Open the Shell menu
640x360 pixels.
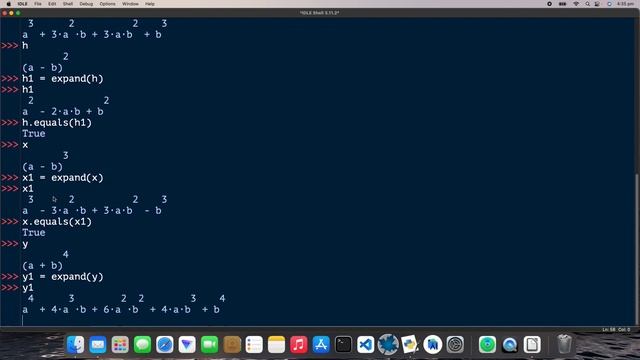68,4
